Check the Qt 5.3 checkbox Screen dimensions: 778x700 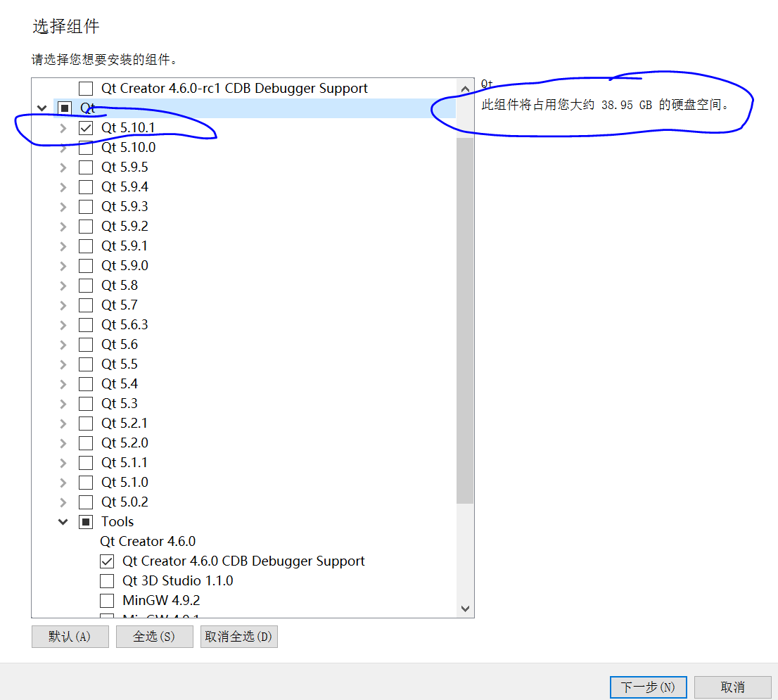(x=86, y=403)
